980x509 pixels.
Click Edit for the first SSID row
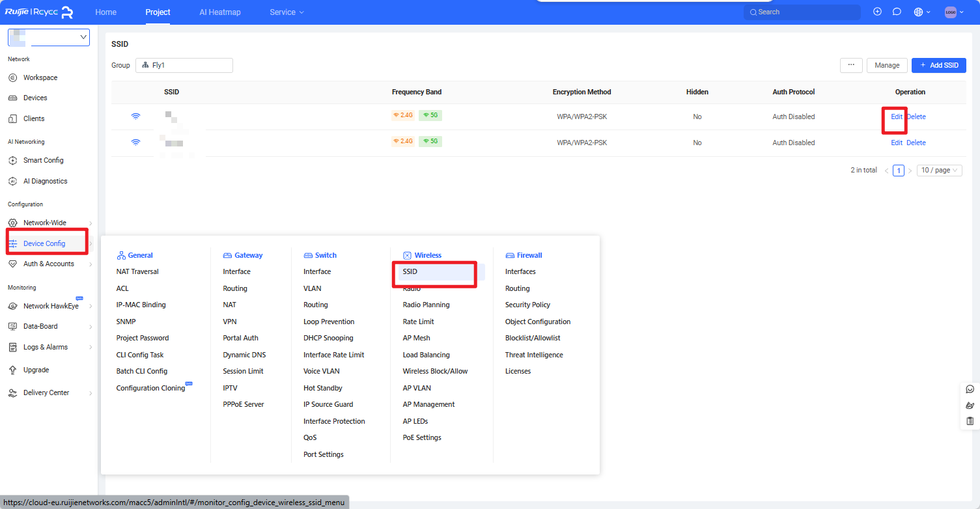click(x=897, y=117)
